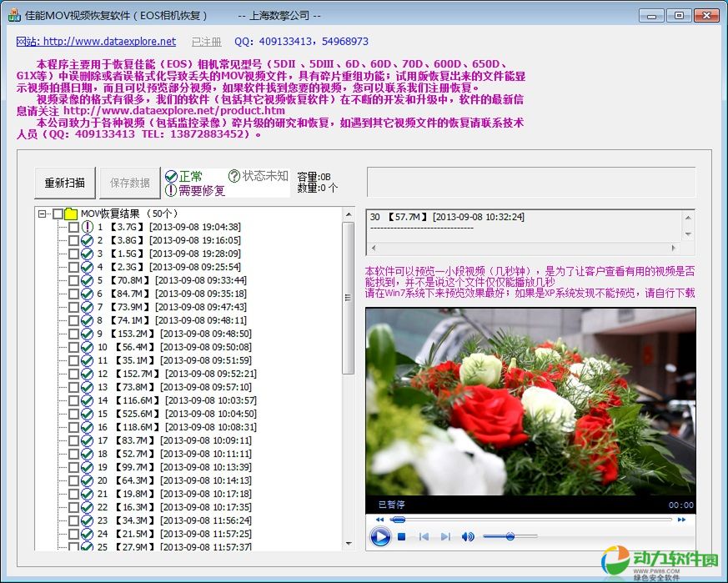The image size is (728, 583).
Task: Click the Previous track icon in the player
Action: tap(424, 537)
